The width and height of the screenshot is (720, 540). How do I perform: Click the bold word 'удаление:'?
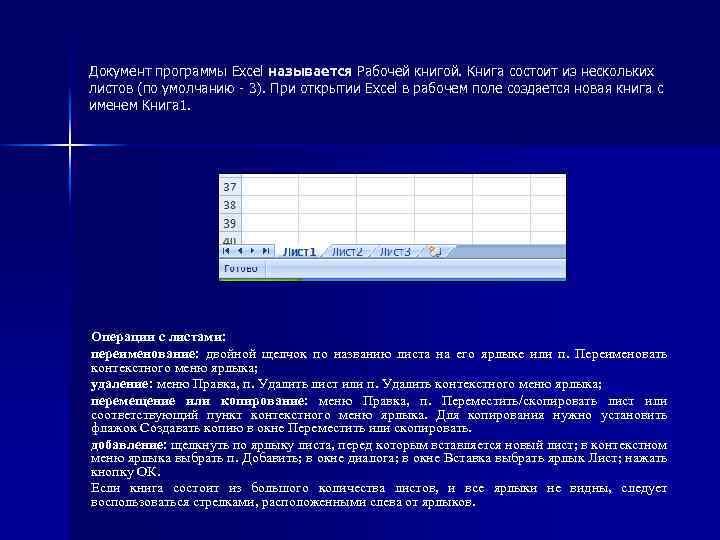pos(121,384)
